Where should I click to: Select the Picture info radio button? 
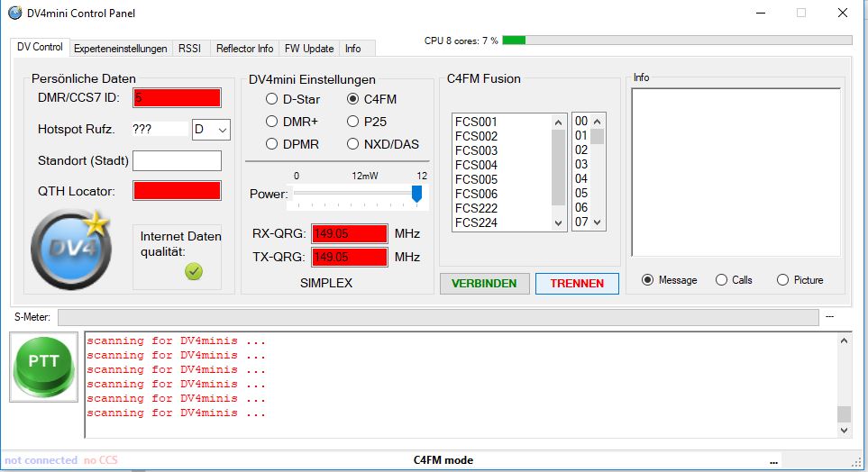782,280
